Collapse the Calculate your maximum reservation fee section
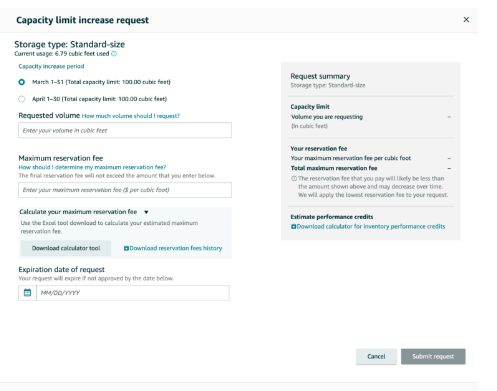Image resolution: width=497 pixels, height=391 pixels. click(x=146, y=212)
